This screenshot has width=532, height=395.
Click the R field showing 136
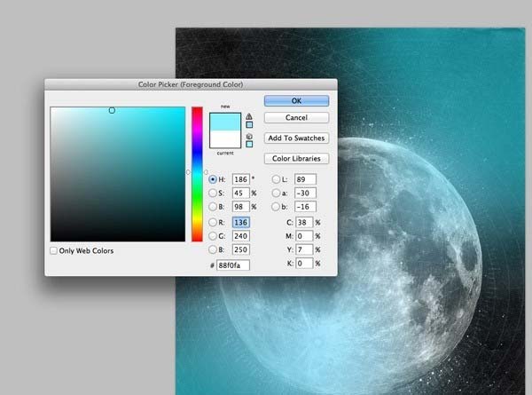[x=240, y=223]
